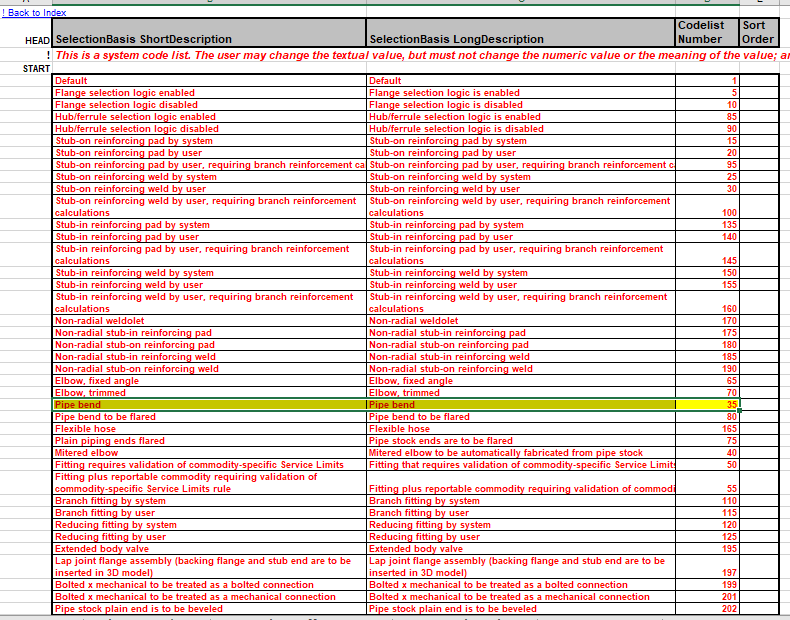Select short description 'Lap joint flange assembly'
The image size is (790, 620).
point(209,567)
